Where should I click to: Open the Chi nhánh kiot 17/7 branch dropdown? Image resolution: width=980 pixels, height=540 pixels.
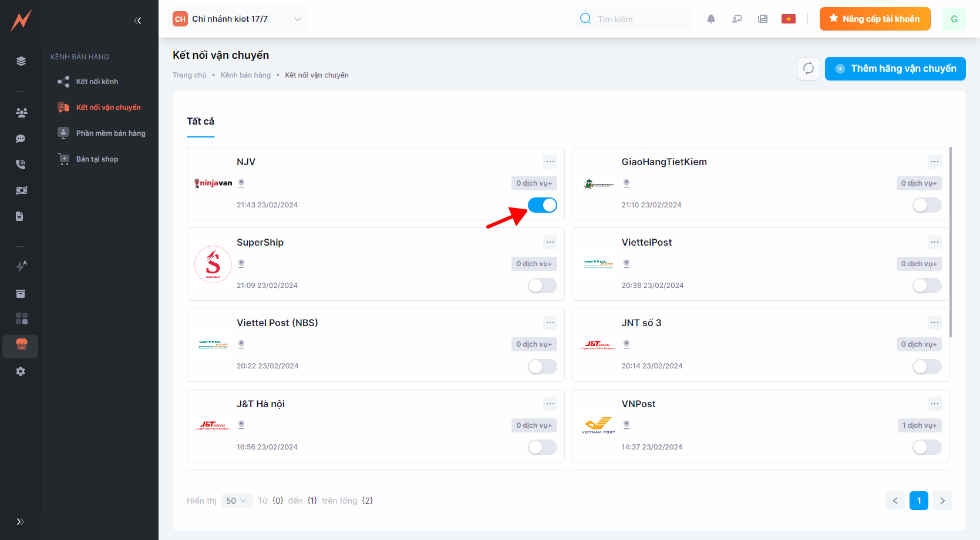(x=237, y=19)
